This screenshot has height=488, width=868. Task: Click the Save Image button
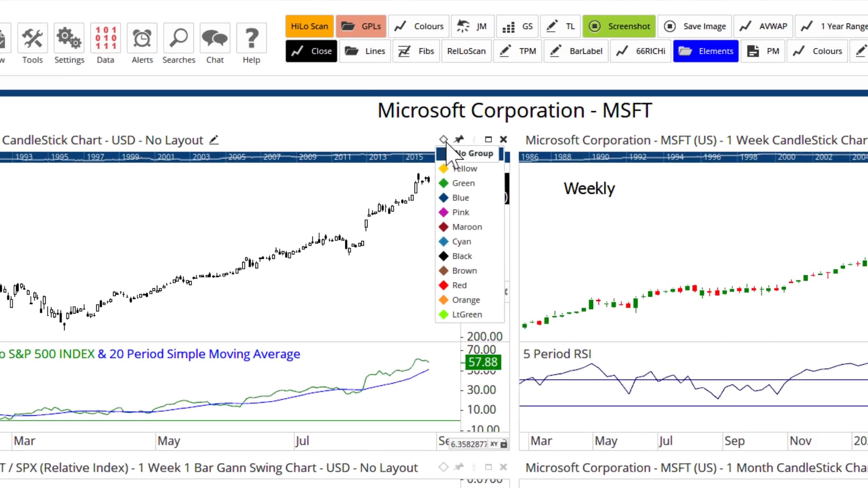[694, 26]
